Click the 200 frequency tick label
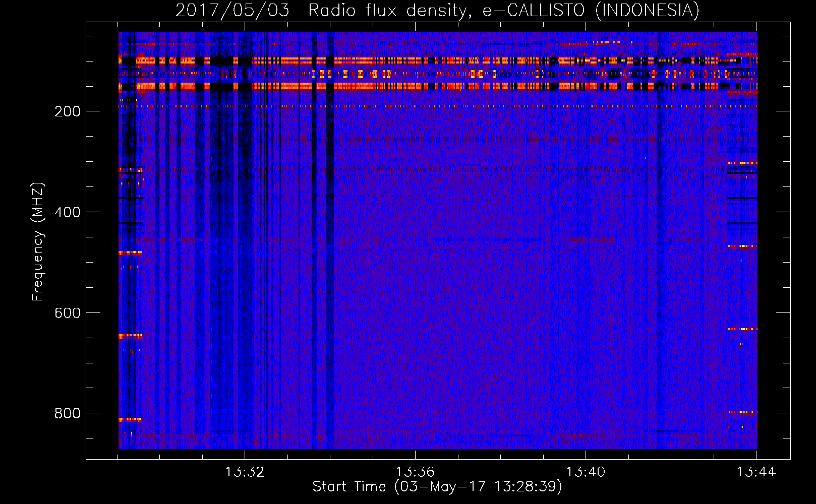Screen dimensions: 816x504 point(68,111)
